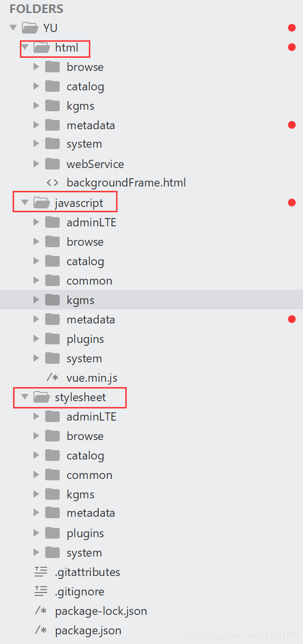Expand metadata arrow under javascript

[36, 319]
